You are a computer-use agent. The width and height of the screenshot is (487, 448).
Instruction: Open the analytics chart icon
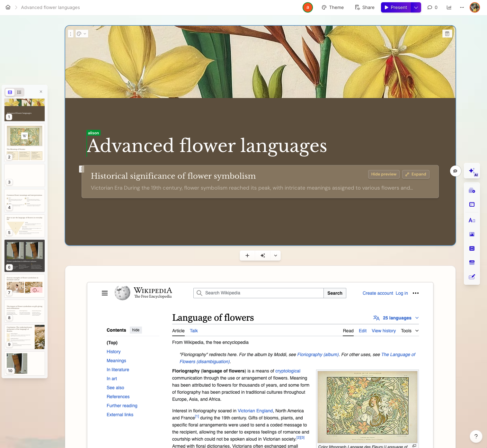449,7
